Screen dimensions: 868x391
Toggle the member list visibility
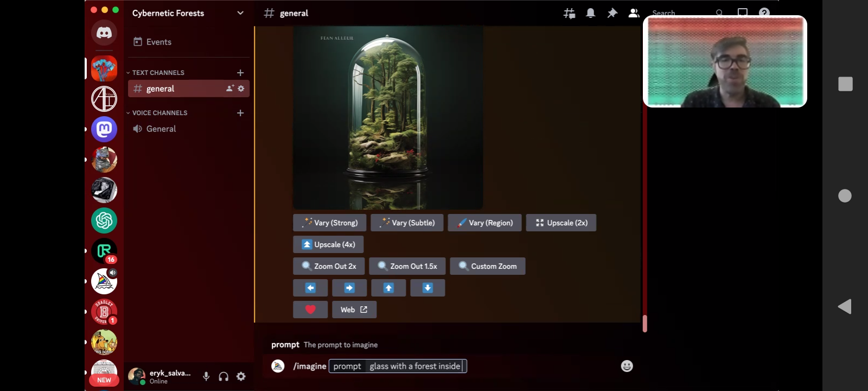pos(633,13)
